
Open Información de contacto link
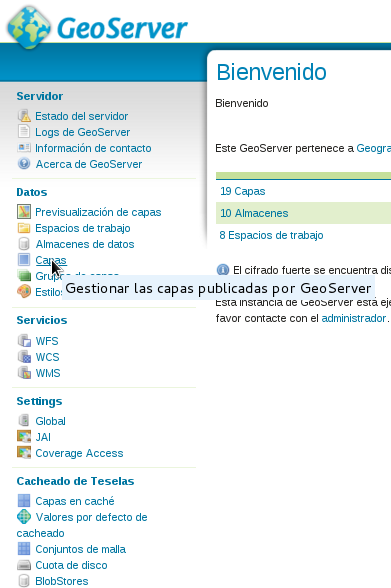click(93, 148)
